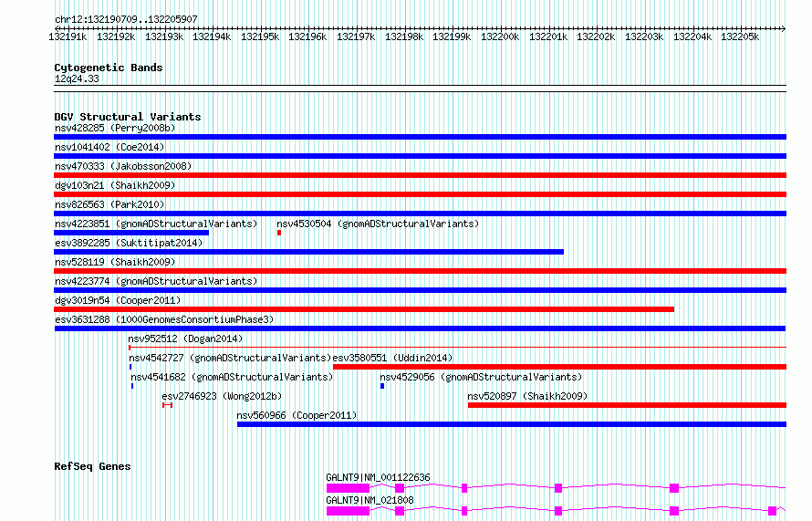Click the 132199k ruler mark
The height and width of the screenshot is (521, 812).
tap(452, 36)
